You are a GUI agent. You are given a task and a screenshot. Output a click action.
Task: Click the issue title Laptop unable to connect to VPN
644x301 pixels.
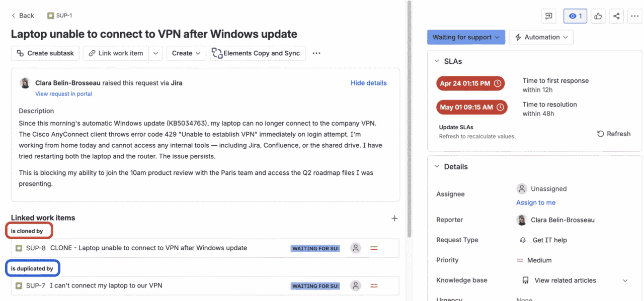[x=154, y=34]
